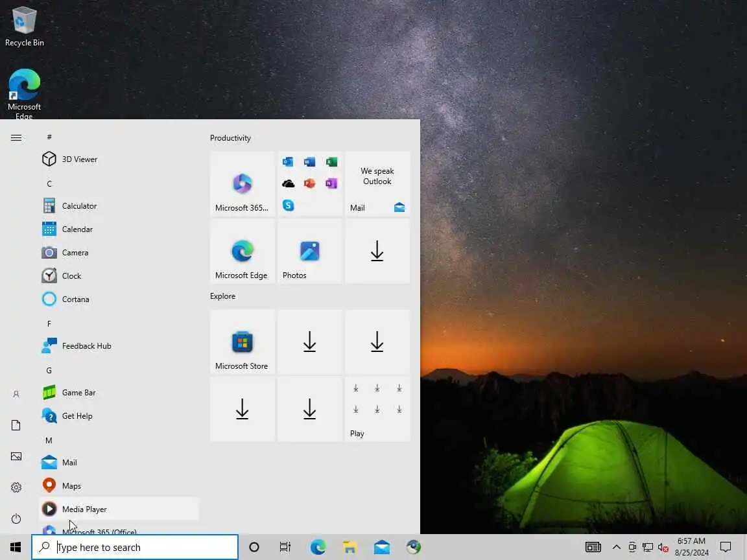The width and height of the screenshot is (747, 560).
Task: Open the clock and date flyout
Action: pyautogui.click(x=692, y=547)
